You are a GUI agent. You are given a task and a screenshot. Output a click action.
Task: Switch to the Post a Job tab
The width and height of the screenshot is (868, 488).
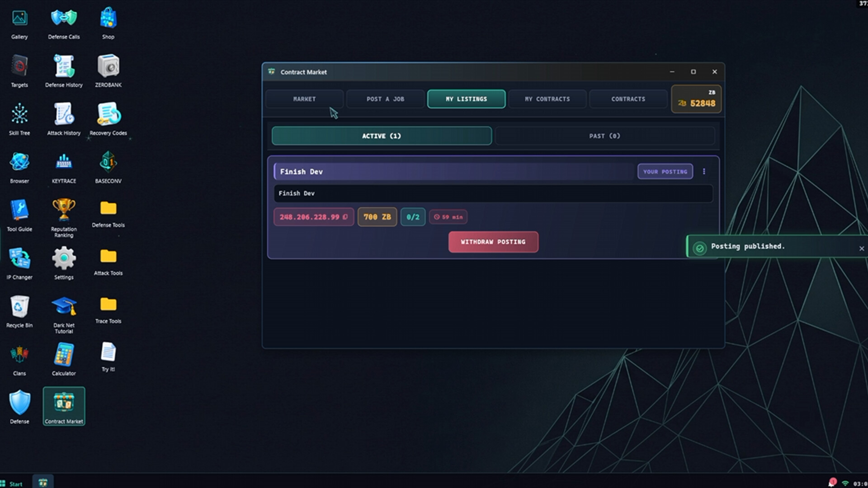(385, 99)
